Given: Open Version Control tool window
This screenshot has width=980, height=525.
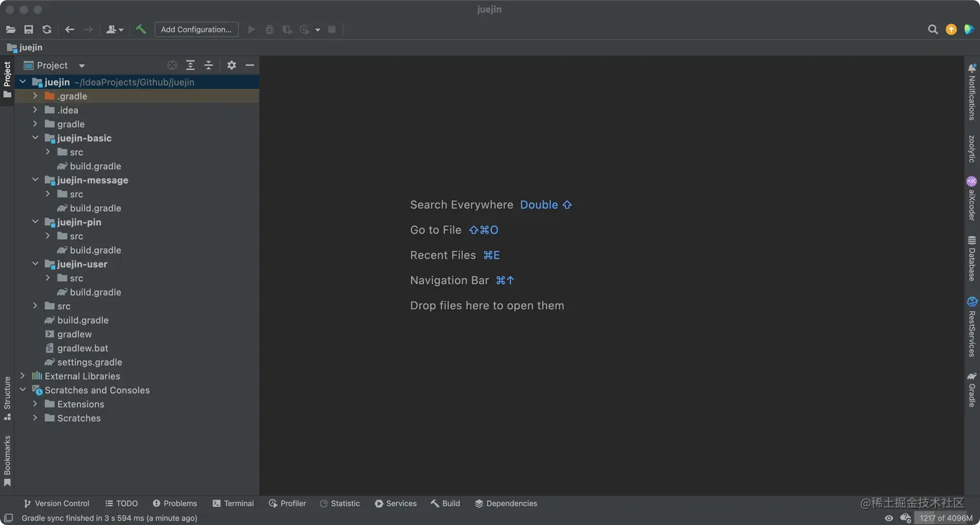Looking at the screenshot, I should [x=56, y=504].
